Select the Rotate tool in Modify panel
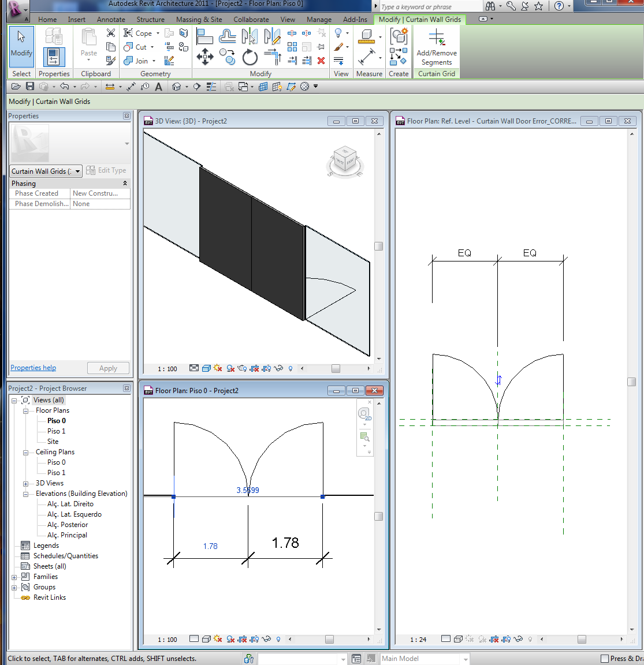 250,57
